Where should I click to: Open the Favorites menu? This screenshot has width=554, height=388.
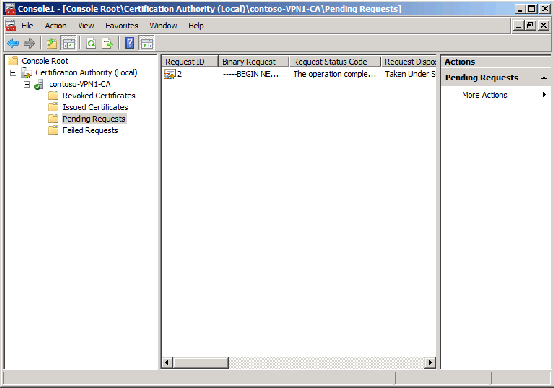point(122,25)
